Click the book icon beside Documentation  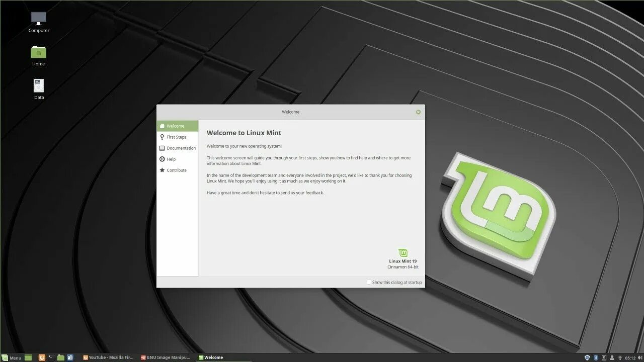pos(162,148)
